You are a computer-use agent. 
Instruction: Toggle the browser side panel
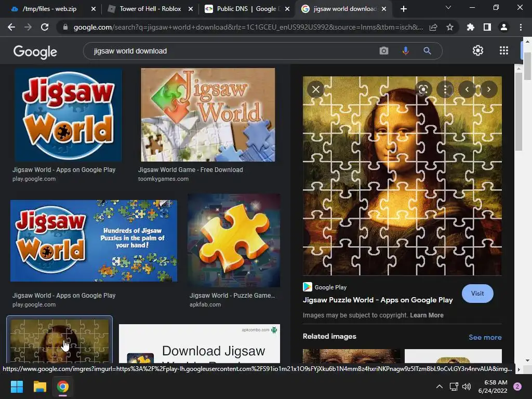point(487,27)
